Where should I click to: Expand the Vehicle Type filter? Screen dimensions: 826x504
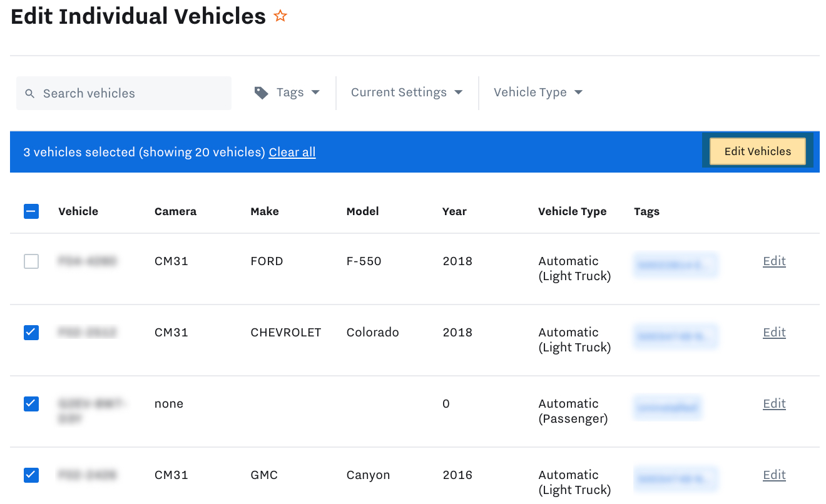pyautogui.click(x=537, y=92)
